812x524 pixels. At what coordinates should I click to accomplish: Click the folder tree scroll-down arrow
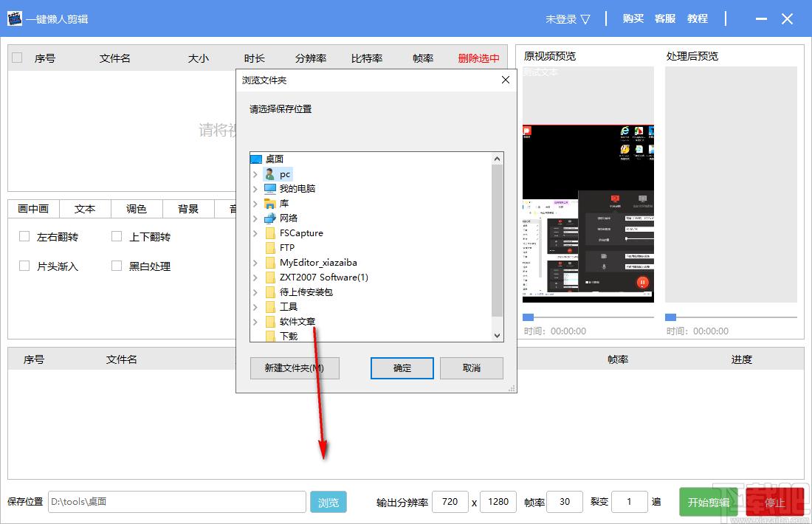point(497,336)
